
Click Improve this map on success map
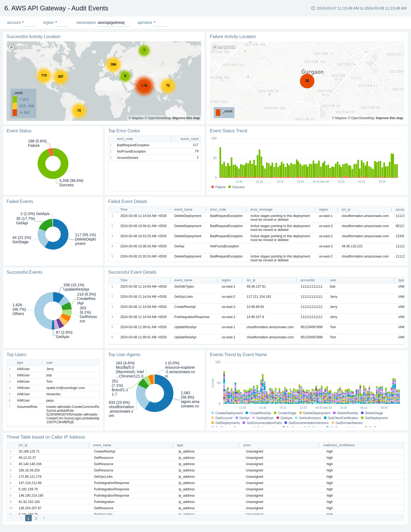coord(186,118)
